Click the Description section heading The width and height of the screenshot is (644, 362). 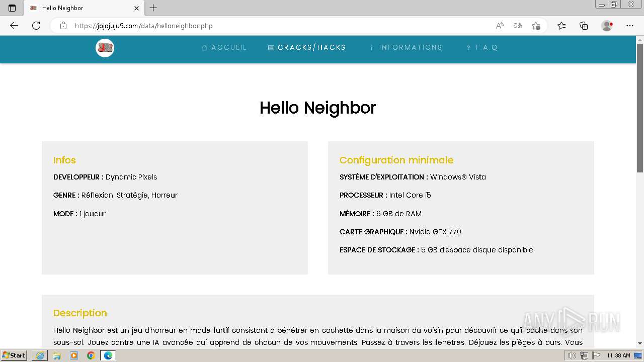click(80, 313)
